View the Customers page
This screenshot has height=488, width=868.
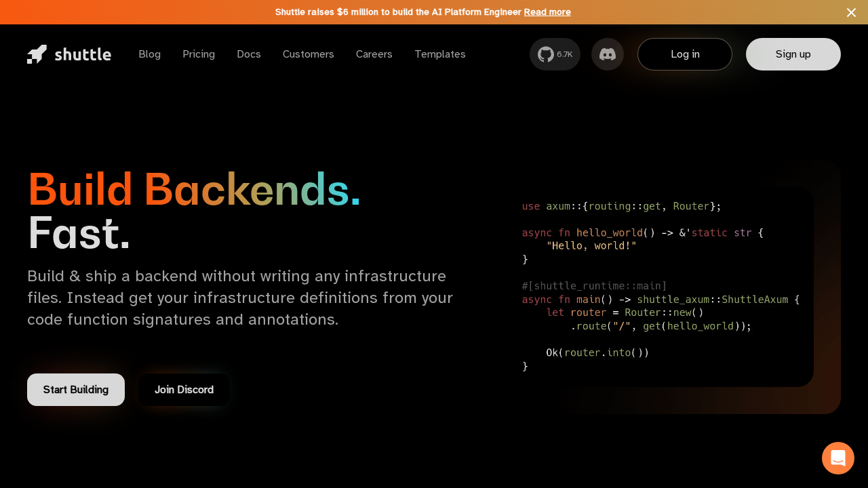tap(308, 54)
